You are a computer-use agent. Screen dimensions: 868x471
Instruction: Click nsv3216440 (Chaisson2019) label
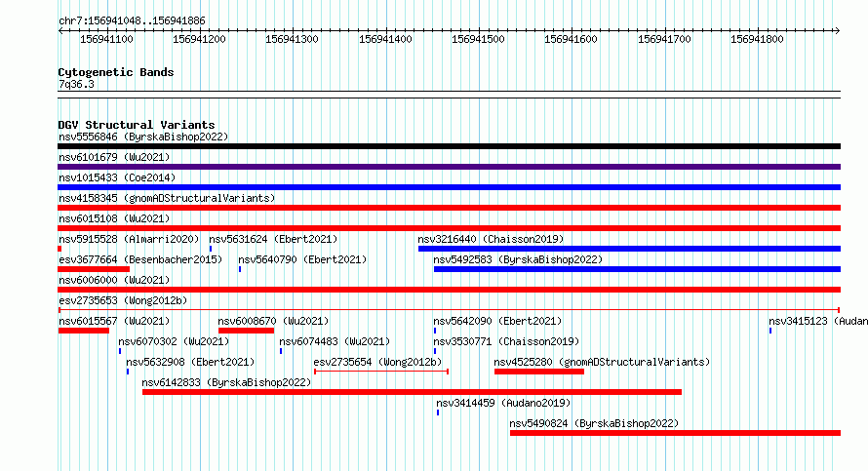[491, 239]
